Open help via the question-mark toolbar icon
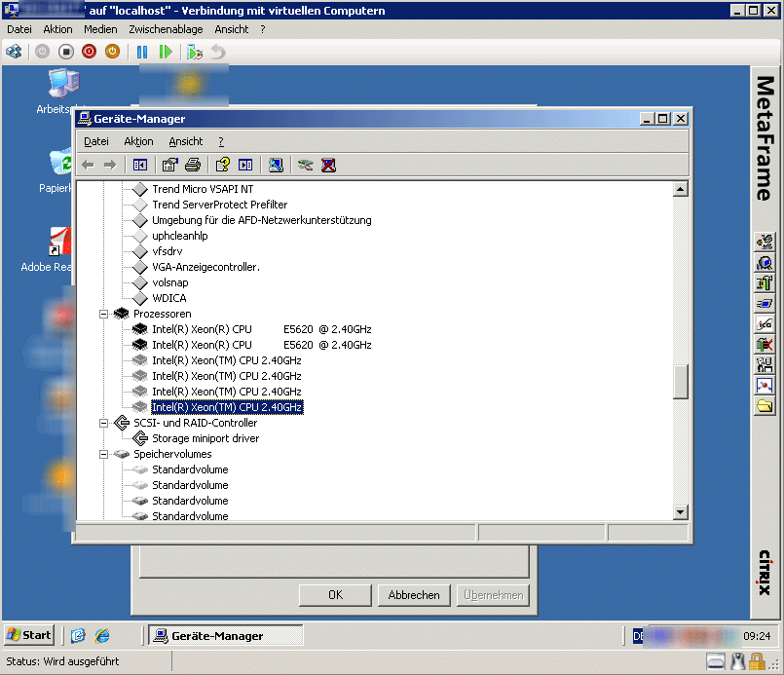The image size is (784, 675). point(222,165)
